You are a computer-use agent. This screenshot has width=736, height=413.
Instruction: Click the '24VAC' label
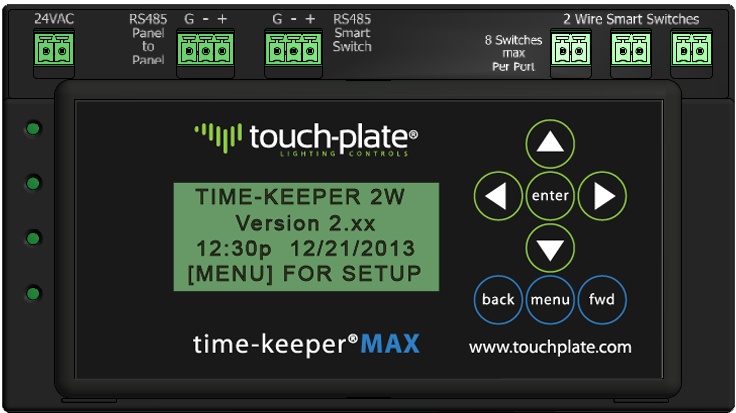click(54, 19)
